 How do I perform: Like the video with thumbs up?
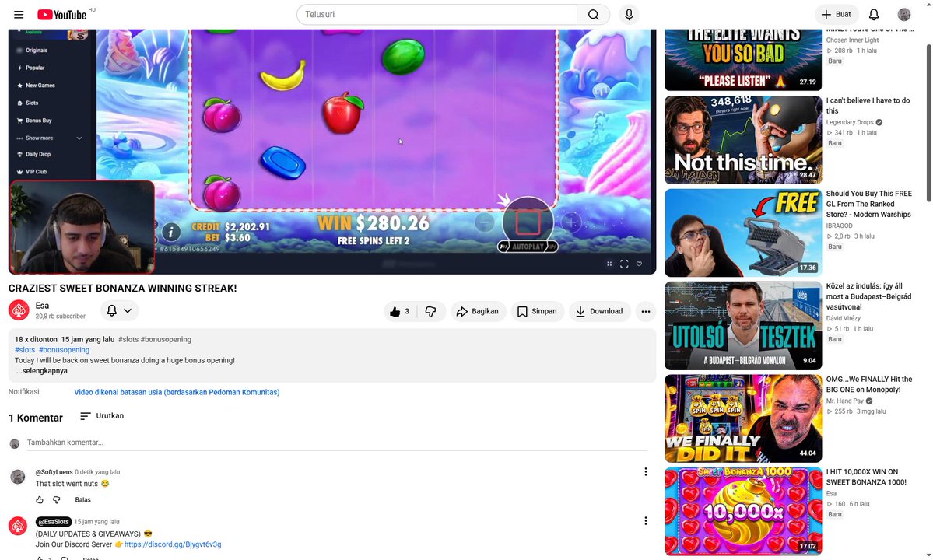tap(401, 311)
